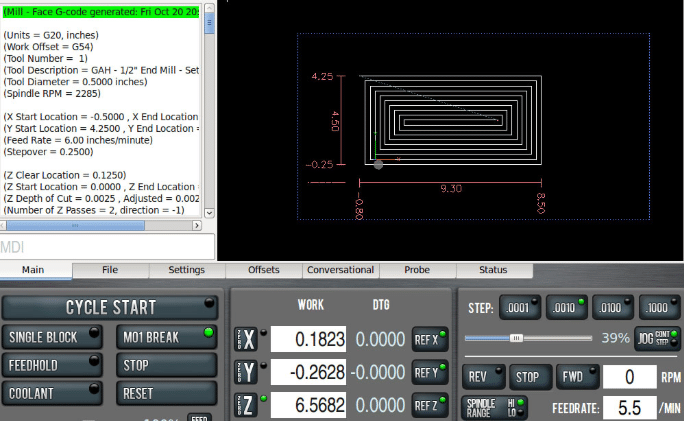The height and width of the screenshot is (421, 684).
Task: Click the 39% jog speed readout
Action: coord(615,338)
